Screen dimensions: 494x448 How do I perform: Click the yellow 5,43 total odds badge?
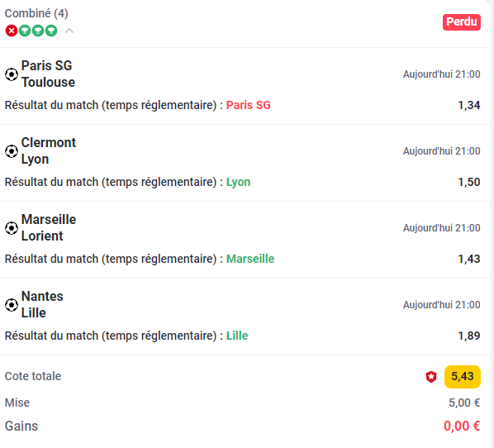tap(462, 376)
